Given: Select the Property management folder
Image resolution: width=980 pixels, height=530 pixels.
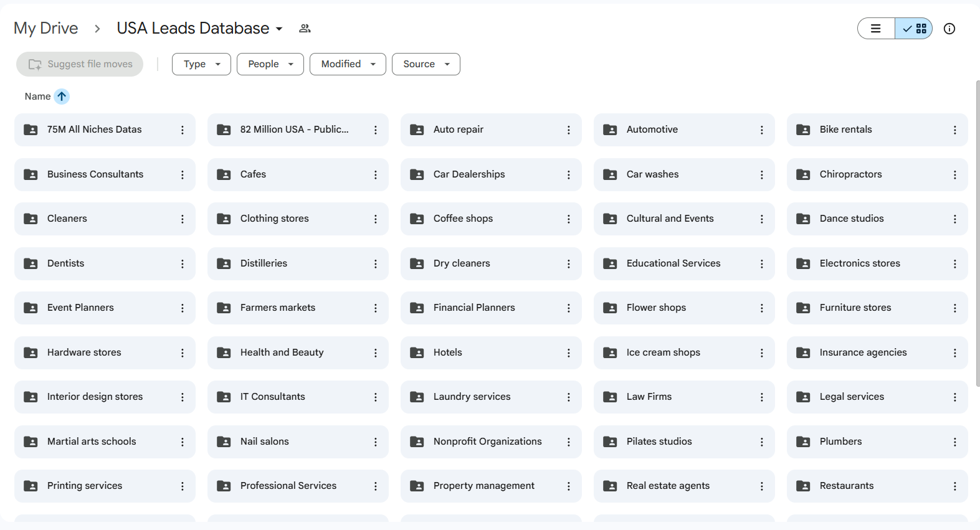Looking at the screenshot, I should pos(491,486).
